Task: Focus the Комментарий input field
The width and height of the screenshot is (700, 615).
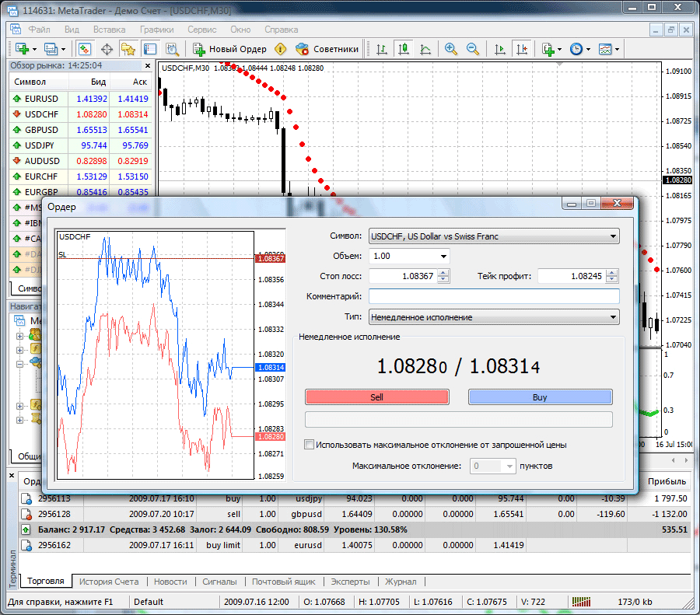Action: pyautogui.click(x=494, y=296)
